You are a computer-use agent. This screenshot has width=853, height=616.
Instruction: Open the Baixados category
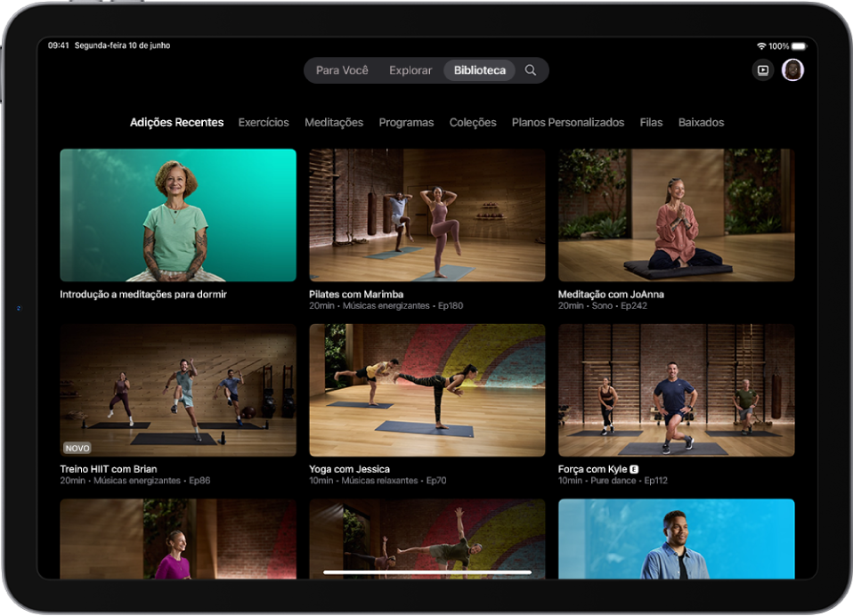(x=701, y=122)
